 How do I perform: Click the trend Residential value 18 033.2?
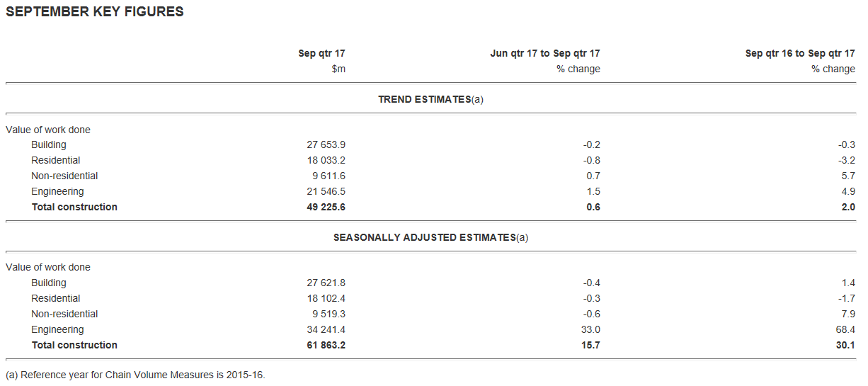click(x=326, y=160)
